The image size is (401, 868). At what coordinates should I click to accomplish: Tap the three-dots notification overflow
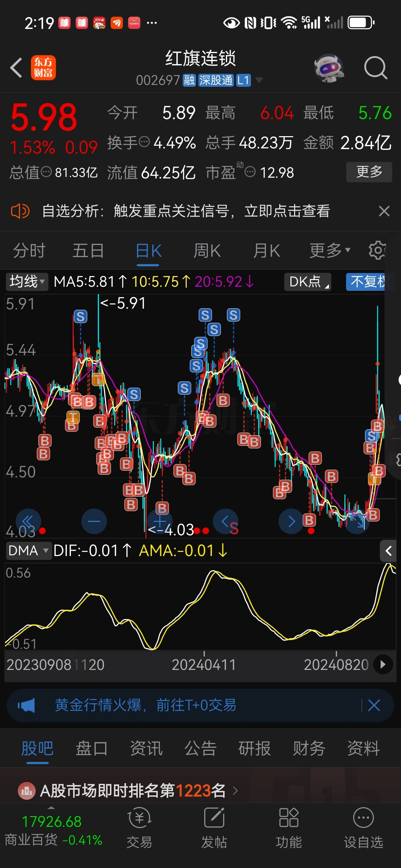[152, 23]
